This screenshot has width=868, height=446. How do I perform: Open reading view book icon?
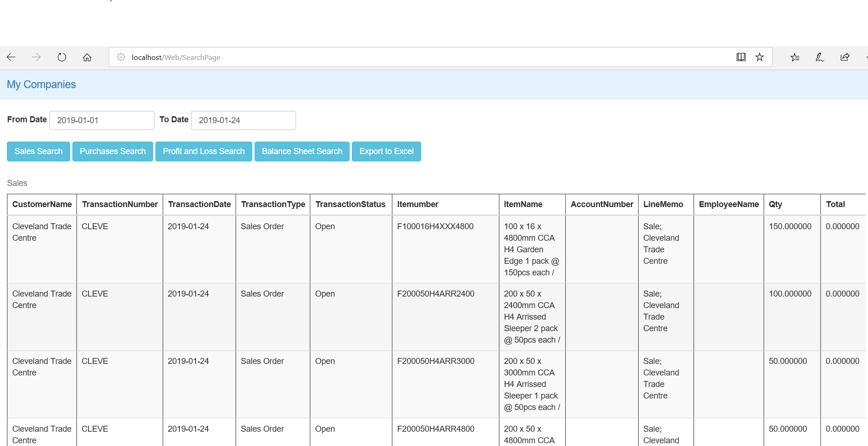[741, 57]
